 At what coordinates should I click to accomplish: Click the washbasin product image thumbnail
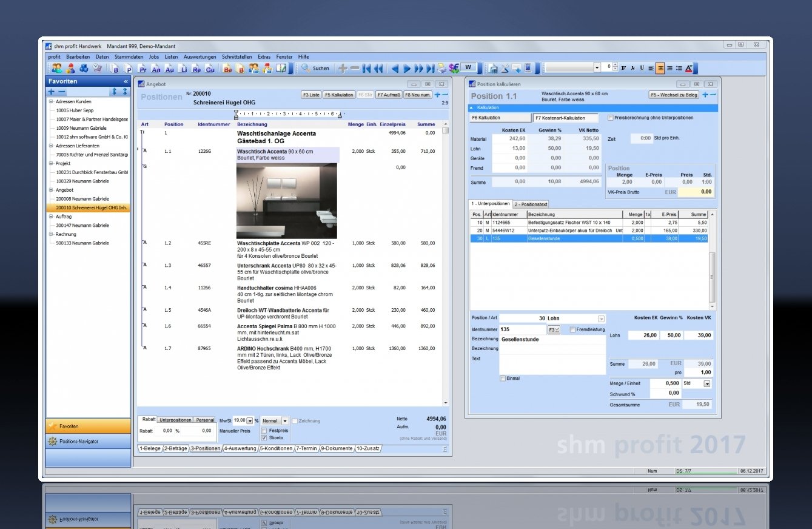click(286, 200)
